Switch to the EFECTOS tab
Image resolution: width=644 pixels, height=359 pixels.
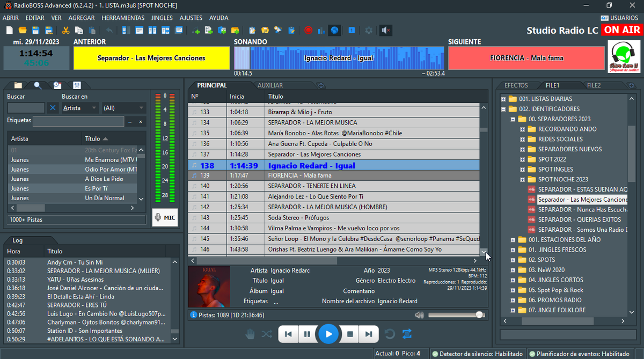(516, 85)
